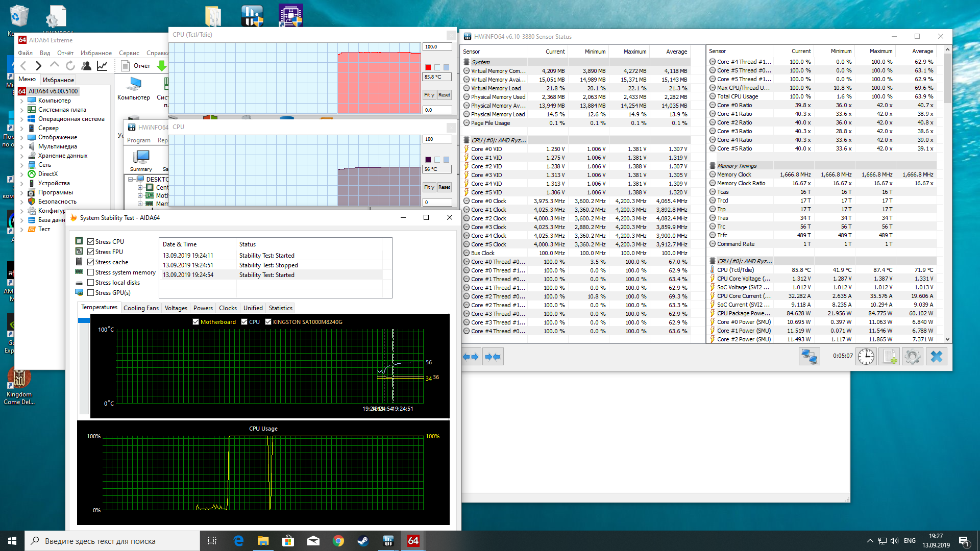Screen dimensions: 980x551
Task: Open the Сервис menu in AIDA64
Action: click(x=129, y=53)
